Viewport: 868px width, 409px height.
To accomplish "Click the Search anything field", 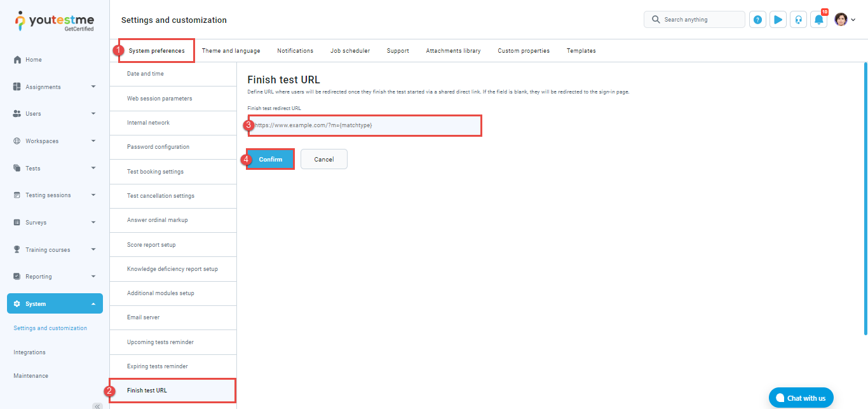I will coord(695,20).
